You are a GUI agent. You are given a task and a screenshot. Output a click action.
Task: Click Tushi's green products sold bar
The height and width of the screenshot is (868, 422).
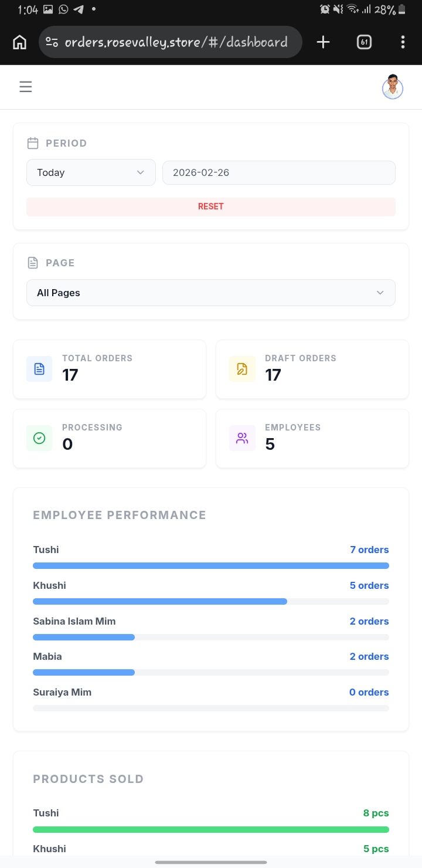[x=210, y=829]
